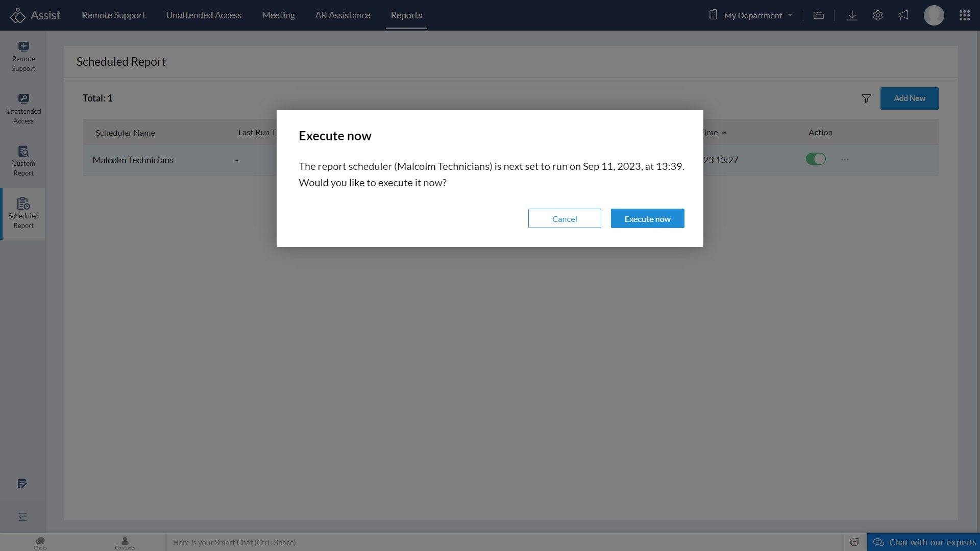The image size is (980, 551).
Task: Toggle the Next Run Time sort arrow
Action: point(723,132)
